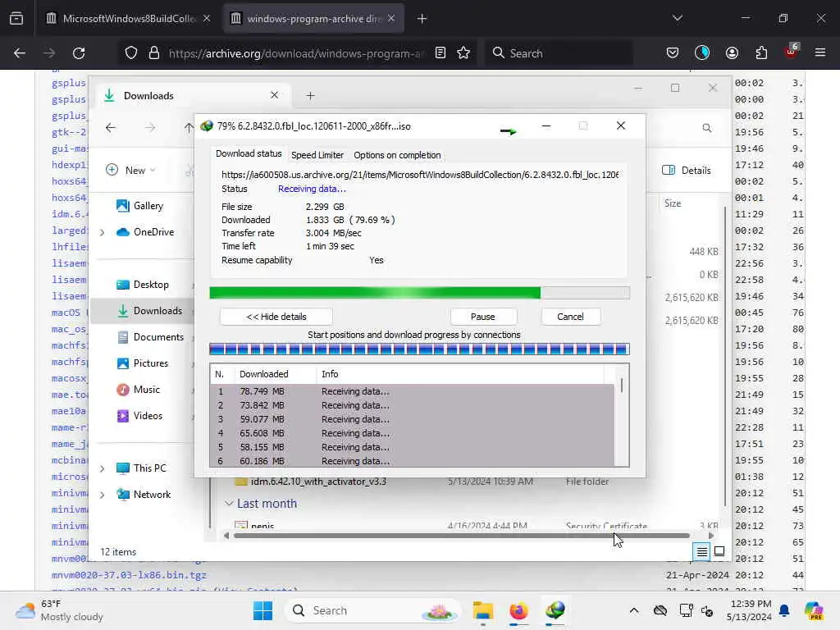The height and width of the screenshot is (630, 840).
Task: Open Internet Download Manager taskbar icon
Action: (555, 610)
